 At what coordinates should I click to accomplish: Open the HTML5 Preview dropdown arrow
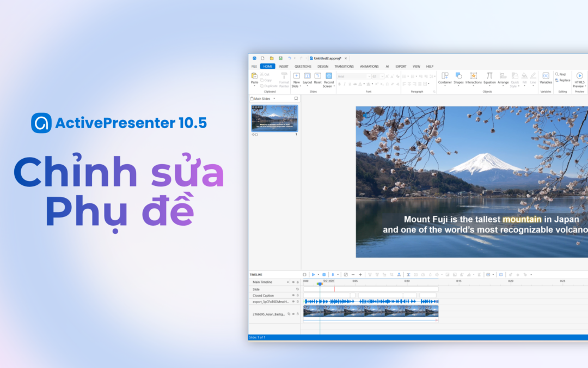585,86
